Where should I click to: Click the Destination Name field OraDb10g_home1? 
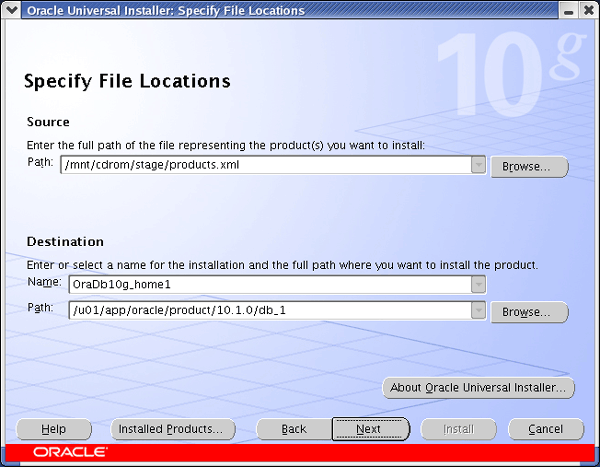(268, 284)
